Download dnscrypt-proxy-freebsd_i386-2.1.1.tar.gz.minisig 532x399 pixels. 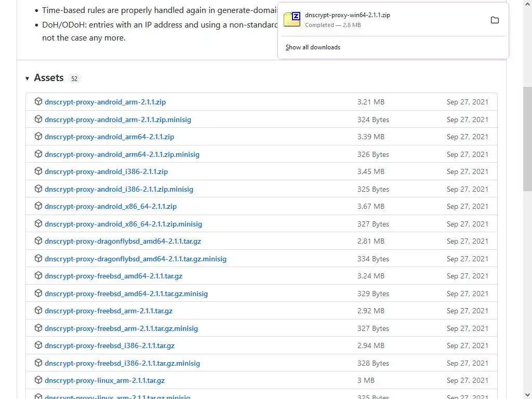(122, 363)
